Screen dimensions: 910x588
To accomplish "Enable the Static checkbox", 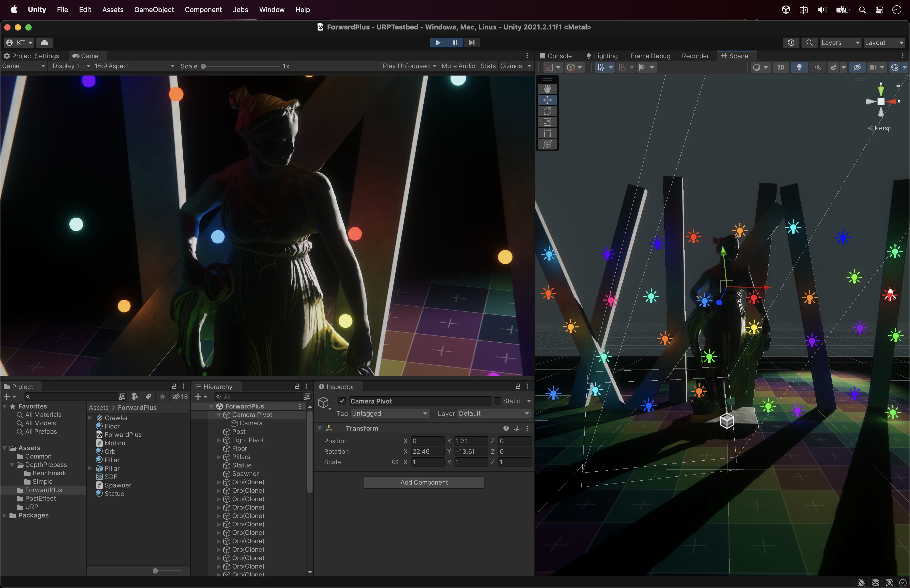I will click(497, 401).
